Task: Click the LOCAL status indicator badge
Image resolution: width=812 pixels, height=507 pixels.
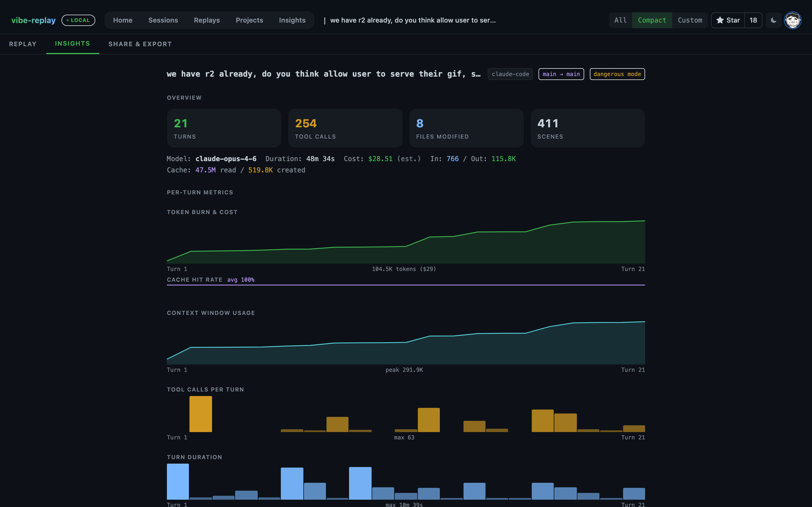Action: point(78,20)
